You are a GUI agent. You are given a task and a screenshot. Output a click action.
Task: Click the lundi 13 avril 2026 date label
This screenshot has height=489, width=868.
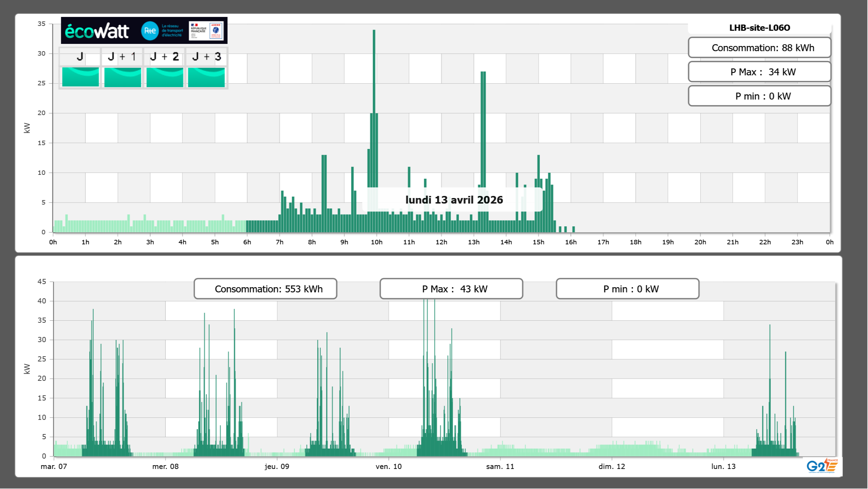(454, 200)
